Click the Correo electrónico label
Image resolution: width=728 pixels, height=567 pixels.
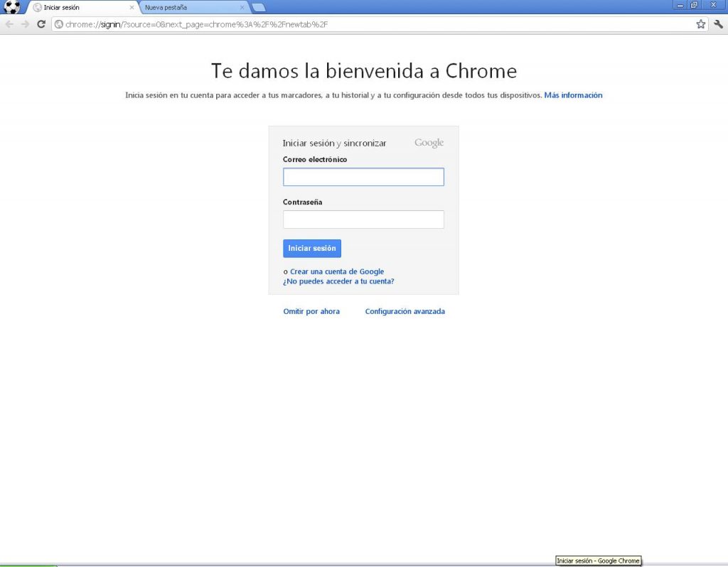(315, 160)
